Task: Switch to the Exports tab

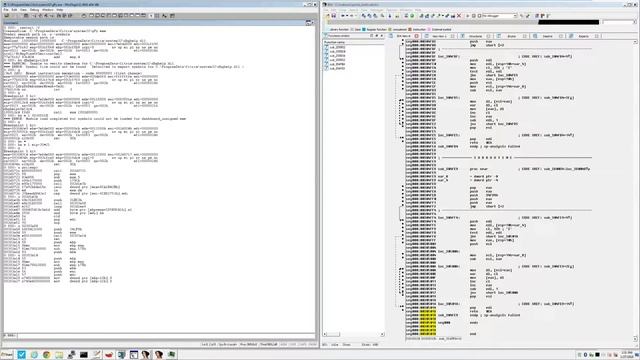Action: tap(584, 36)
